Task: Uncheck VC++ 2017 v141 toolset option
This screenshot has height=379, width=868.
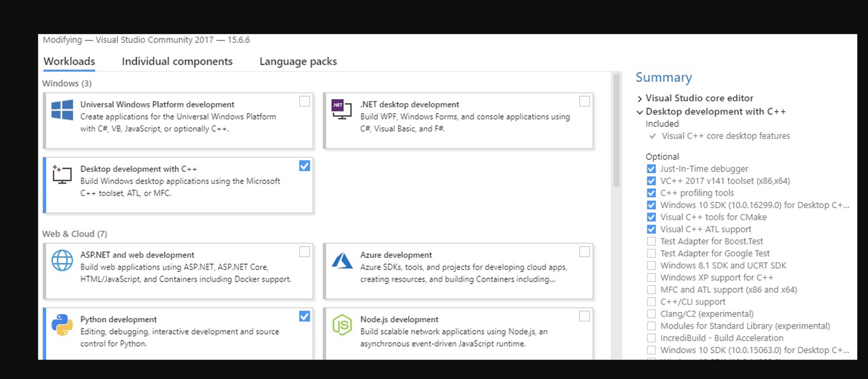Action: click(x=651, y=181)
